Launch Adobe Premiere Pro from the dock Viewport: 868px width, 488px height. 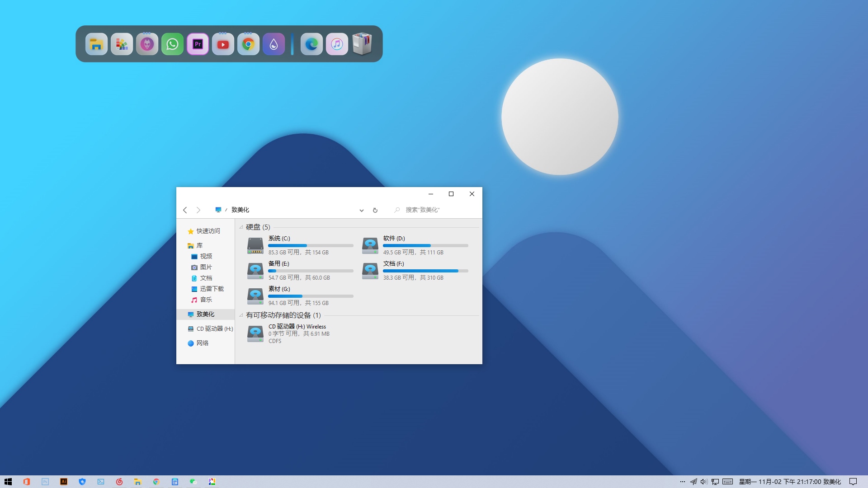(x=198, y=44)
